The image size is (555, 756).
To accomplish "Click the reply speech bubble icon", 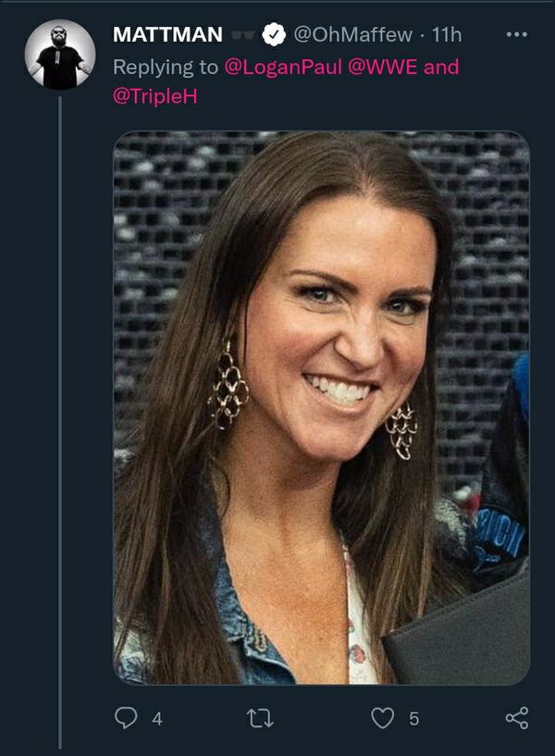I will [126, 718].
